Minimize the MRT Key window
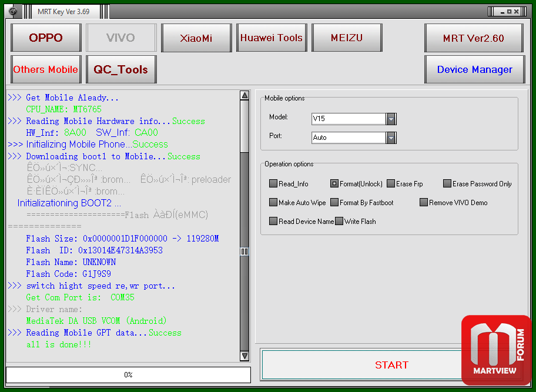 pos(503,12)
